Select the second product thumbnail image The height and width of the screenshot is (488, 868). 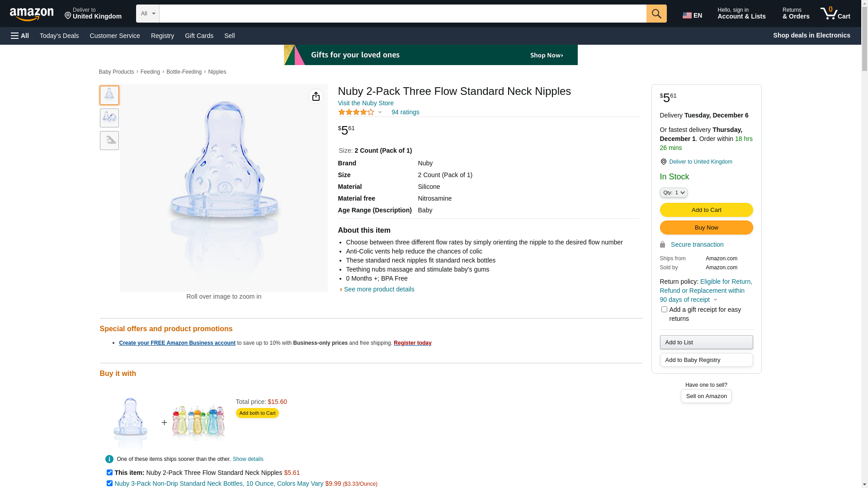pos(109,118)
